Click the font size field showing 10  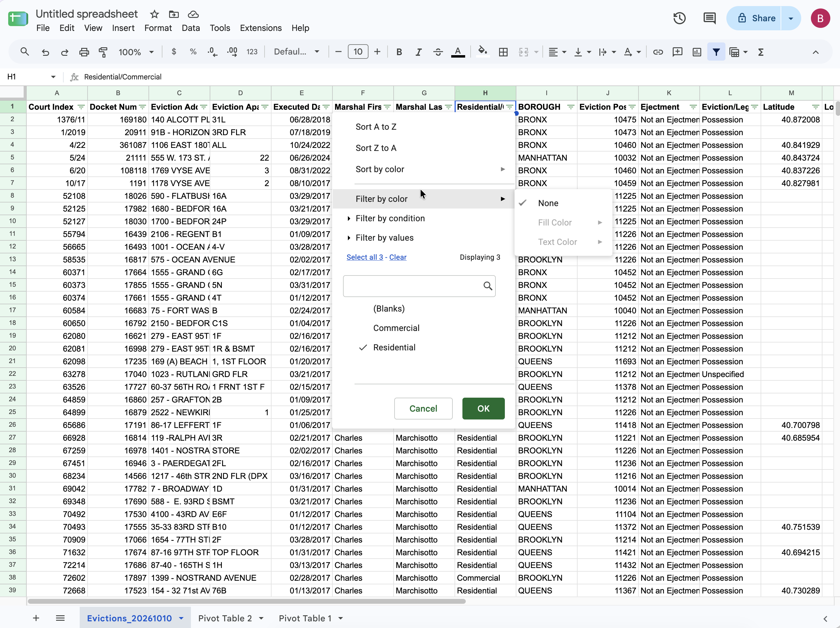(x=358, y=52)
